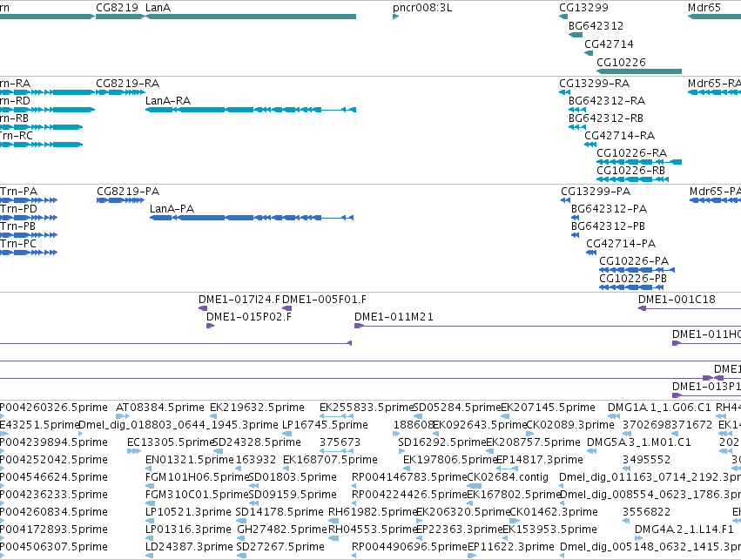
Task: Click the SD01803.5prime EST label
Action: (293, 477)
